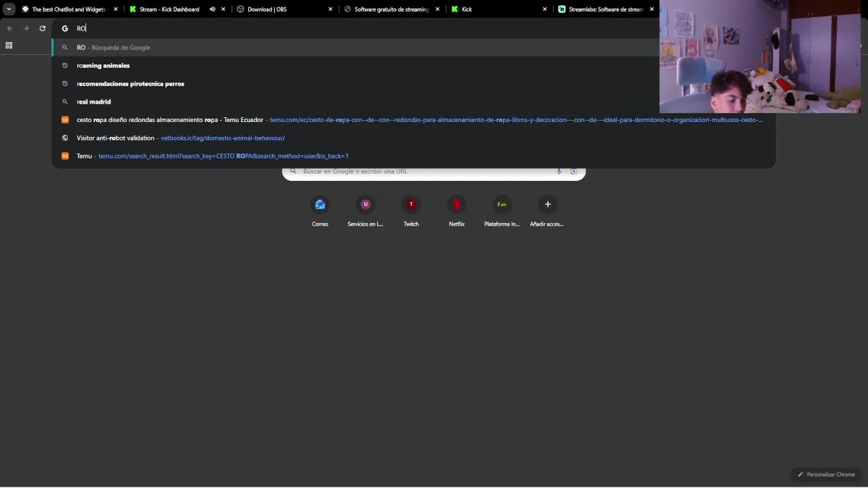Close the Streamlabs tab
The image size is (868, 488).
[652, 9]
